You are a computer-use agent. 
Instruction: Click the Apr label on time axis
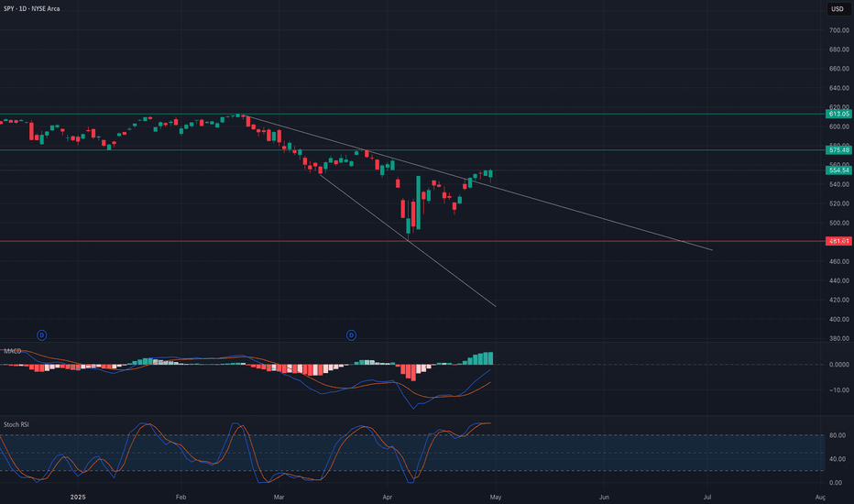388,497
